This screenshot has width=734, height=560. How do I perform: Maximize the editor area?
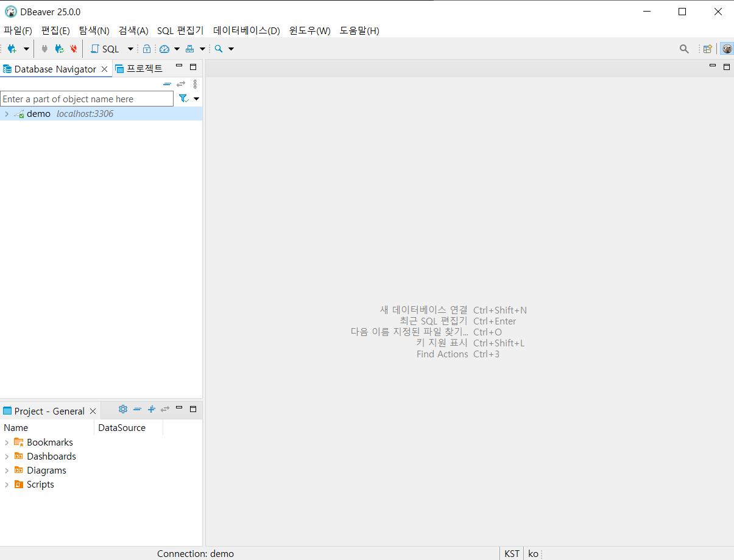[727, 67]
